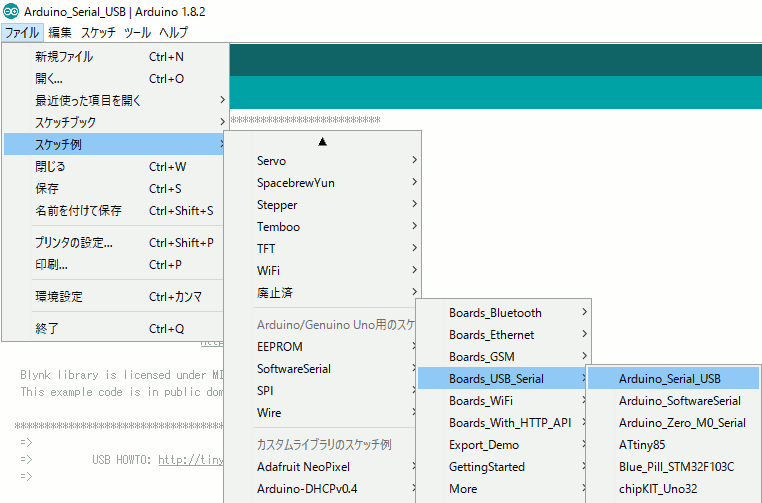Screen dimensions: 762x503
Task: Open the ヘルプ menu
Action: [173, 33]
